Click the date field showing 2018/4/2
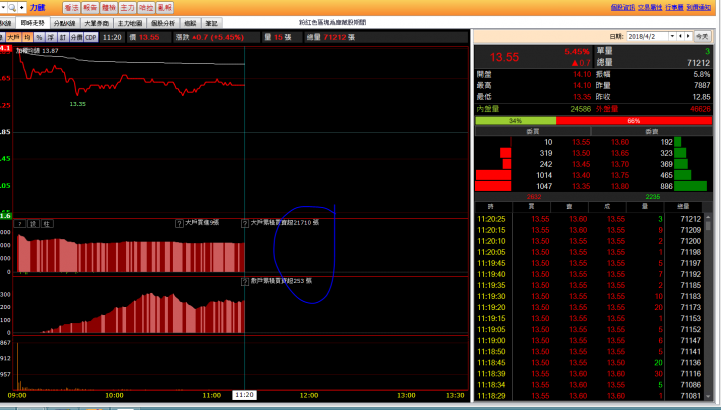The height and width of the screenshot is (410, 721). coord(647,36)
